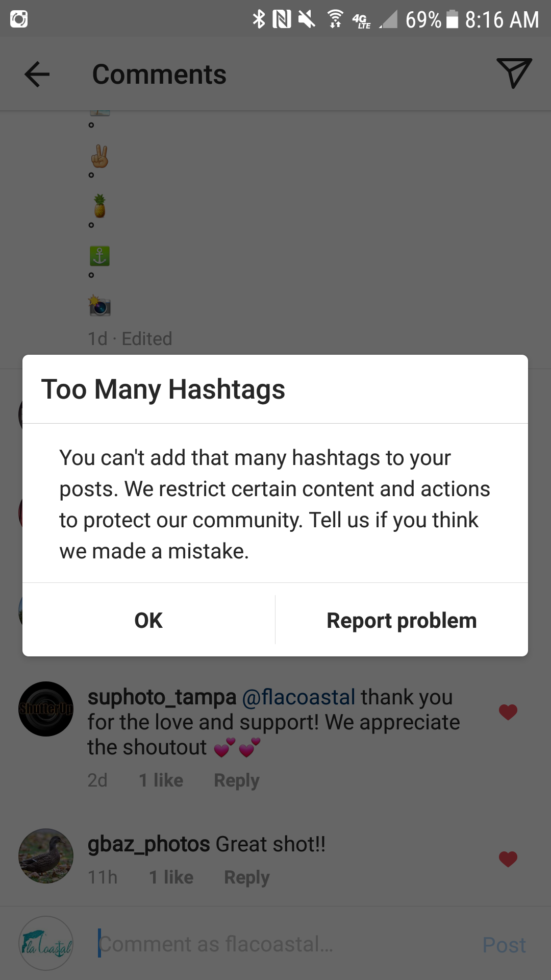This screenshot has height=980, width=551.
Task: Open direct message paper plane icon
Action: pos(514,73)
